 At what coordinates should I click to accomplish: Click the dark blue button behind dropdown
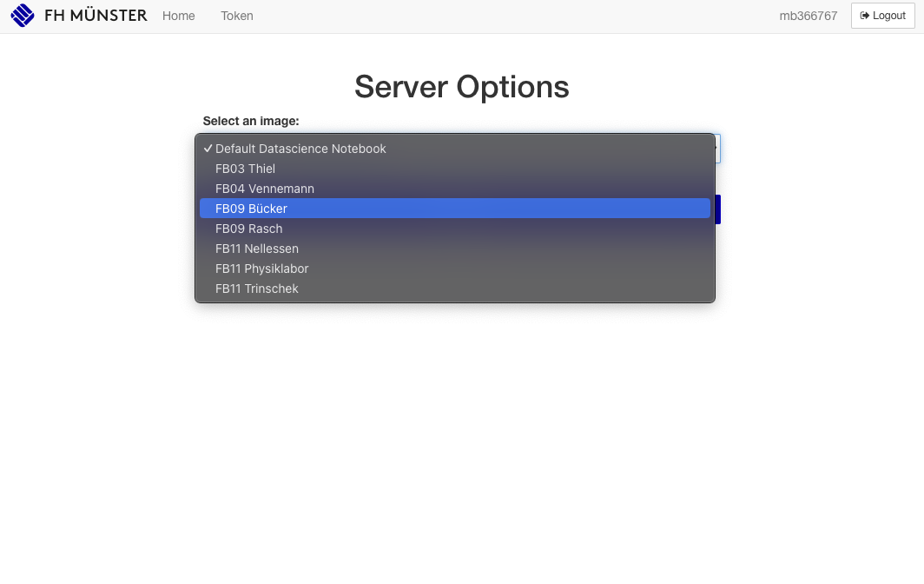click(717, 209)
